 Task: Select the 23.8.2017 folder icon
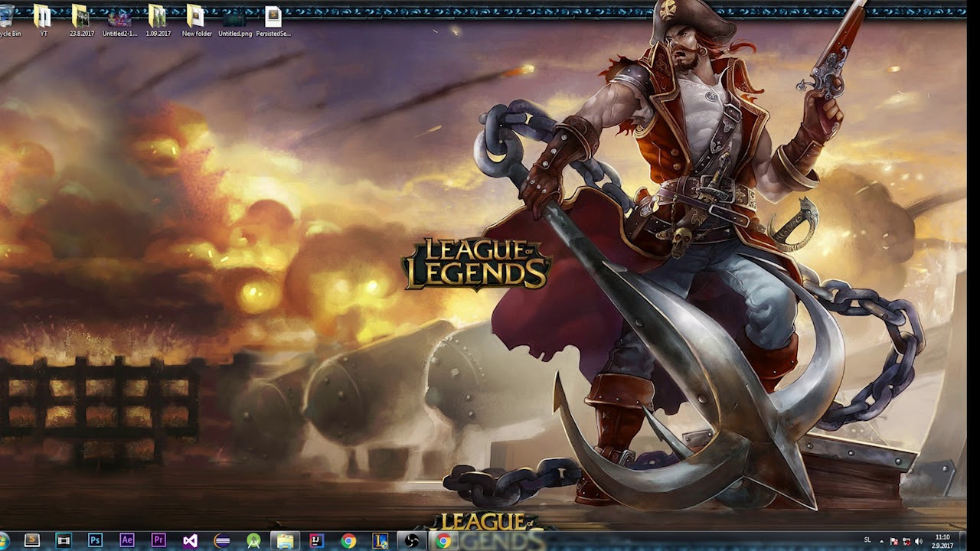coord(81,21)
